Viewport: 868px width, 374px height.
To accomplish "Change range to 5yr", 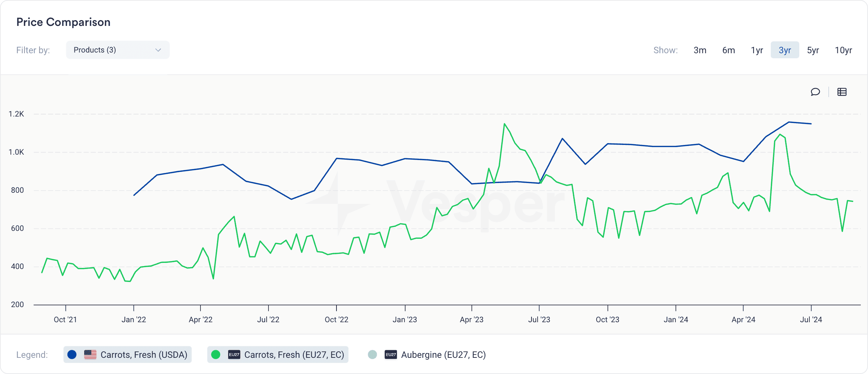I will (x=813, y=50).
